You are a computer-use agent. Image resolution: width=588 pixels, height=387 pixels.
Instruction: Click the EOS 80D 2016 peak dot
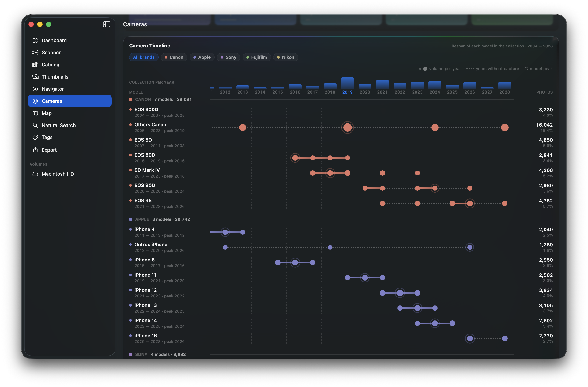click(295, 158)
